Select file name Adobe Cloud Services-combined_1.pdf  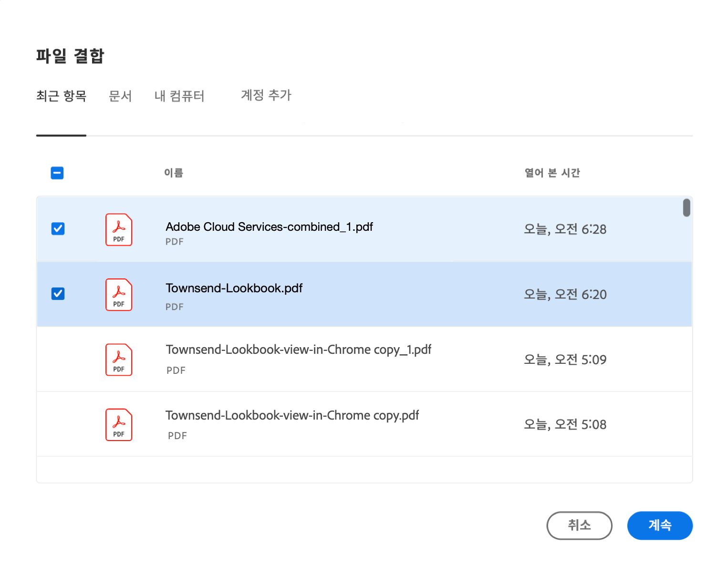coord(269,226)
